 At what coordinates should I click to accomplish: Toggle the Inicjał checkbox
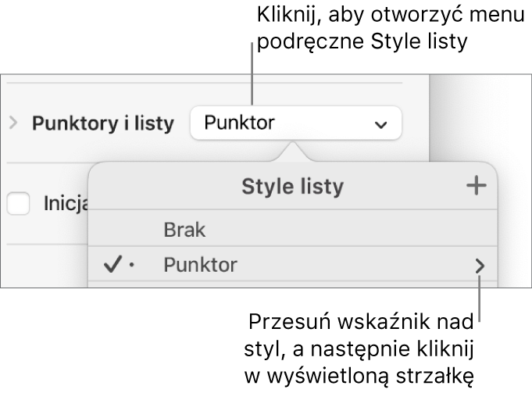point(18,203)
